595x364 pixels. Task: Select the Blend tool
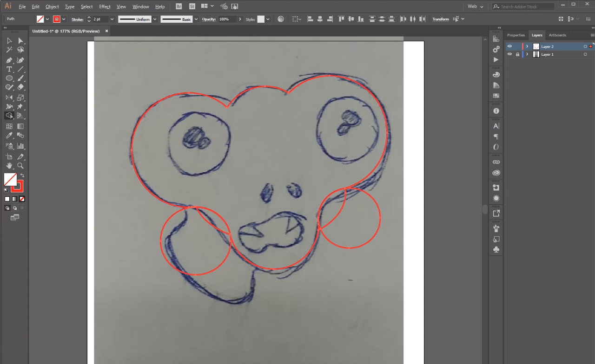click(x=20, y=136)
